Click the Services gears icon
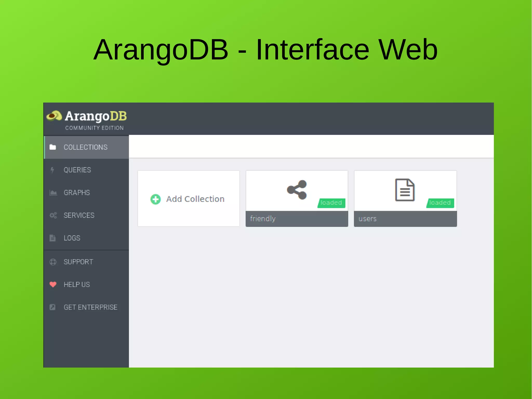This screenshot has width=532, height=399. point(53,215)
